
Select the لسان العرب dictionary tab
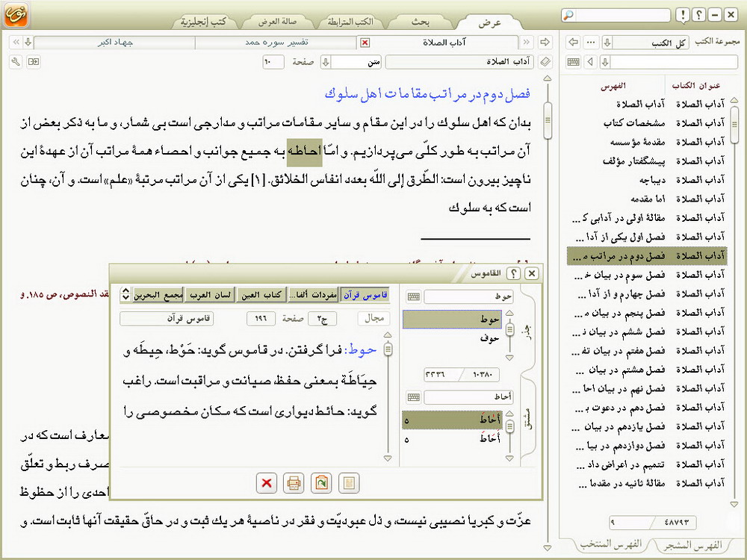tap(210, 295)
